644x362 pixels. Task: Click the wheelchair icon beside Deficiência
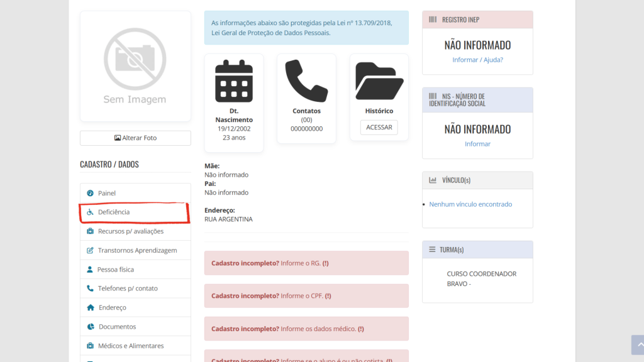click(90, 212)
